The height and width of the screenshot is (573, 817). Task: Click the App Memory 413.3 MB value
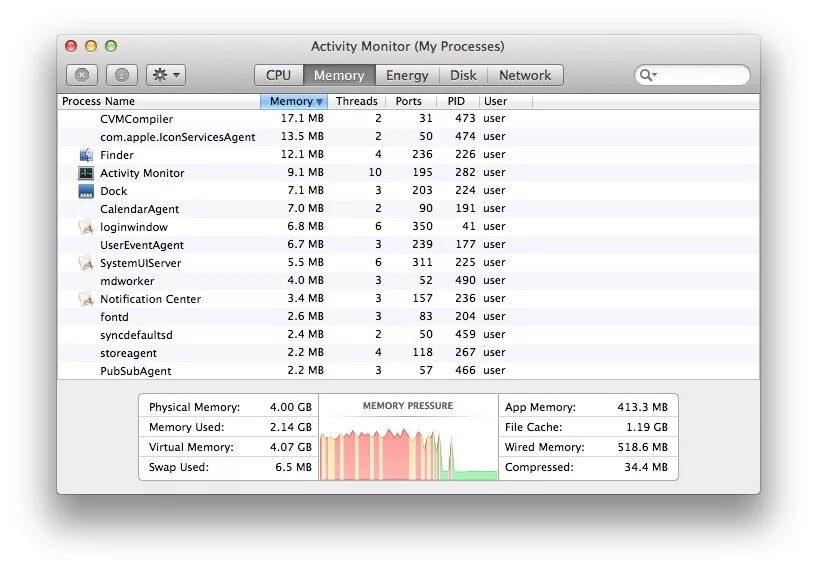click(642, 407)
